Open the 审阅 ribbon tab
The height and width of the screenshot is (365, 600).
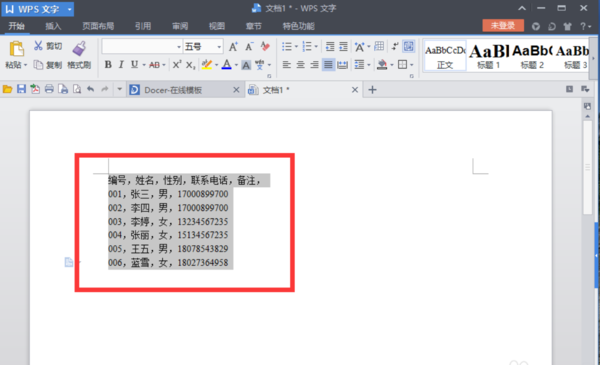coord(180,26)
